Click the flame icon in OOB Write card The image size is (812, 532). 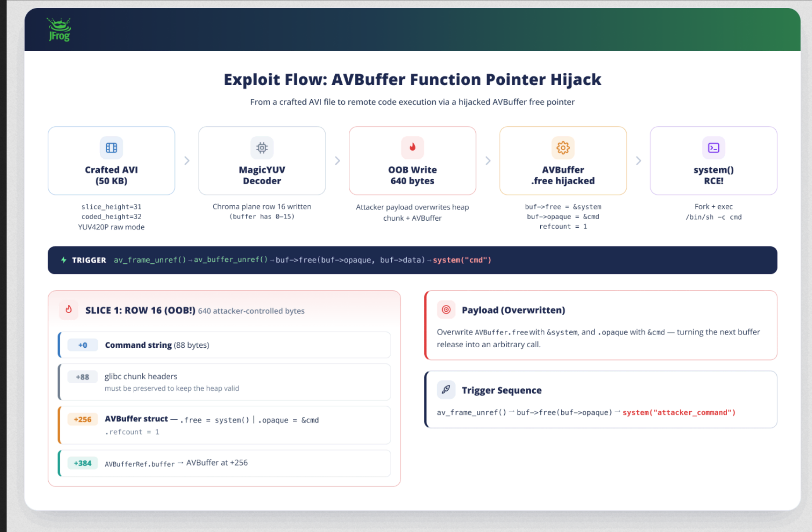pos(413,148)
